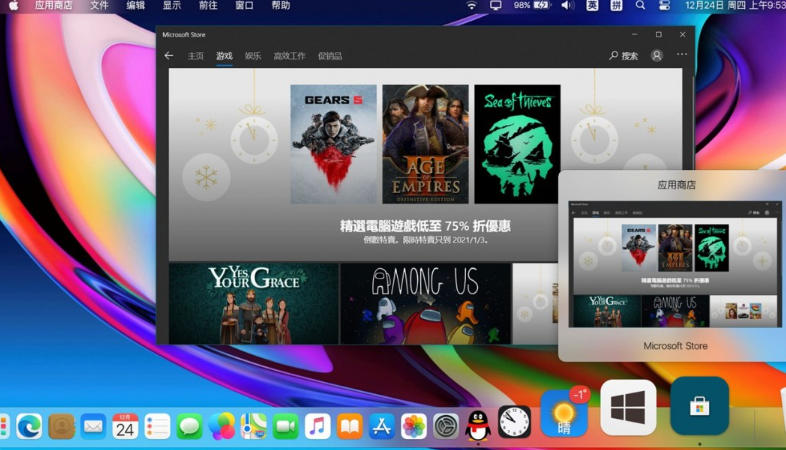Open Game Center colorful bubbles dock icon

(222, 426)
